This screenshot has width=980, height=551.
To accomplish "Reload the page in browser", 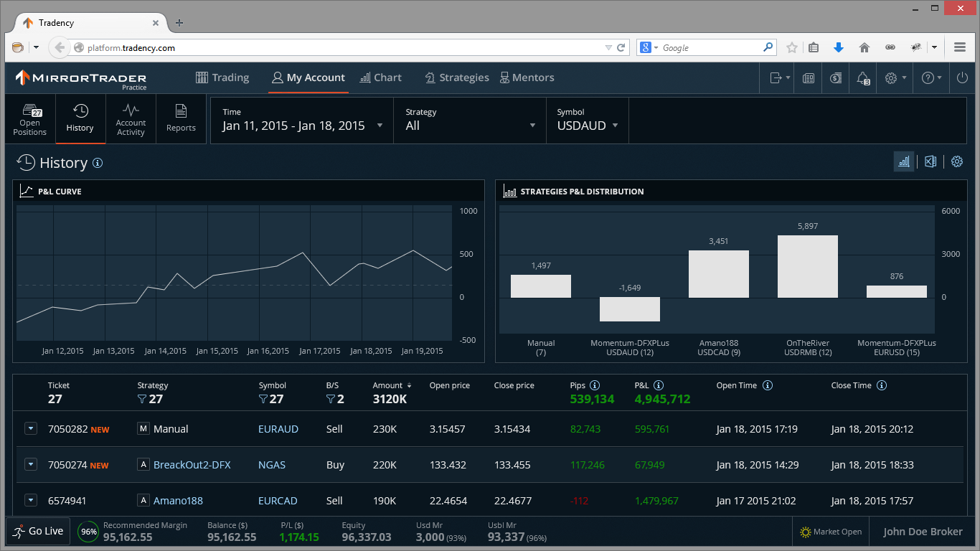I will [x=621, y=48].
